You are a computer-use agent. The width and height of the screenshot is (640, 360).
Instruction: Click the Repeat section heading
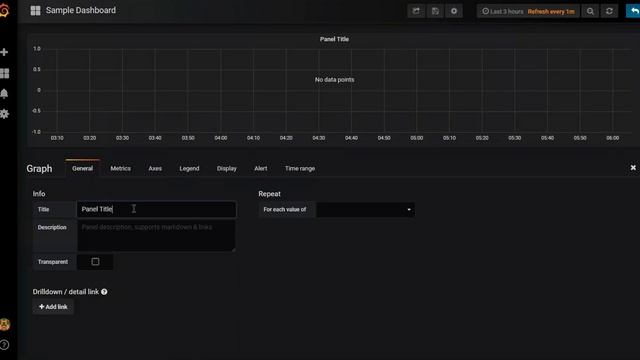click(x=269, y=194)
